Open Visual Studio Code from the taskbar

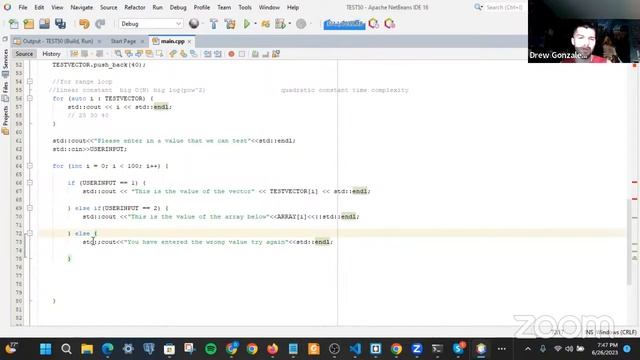[x=355, y=349]
